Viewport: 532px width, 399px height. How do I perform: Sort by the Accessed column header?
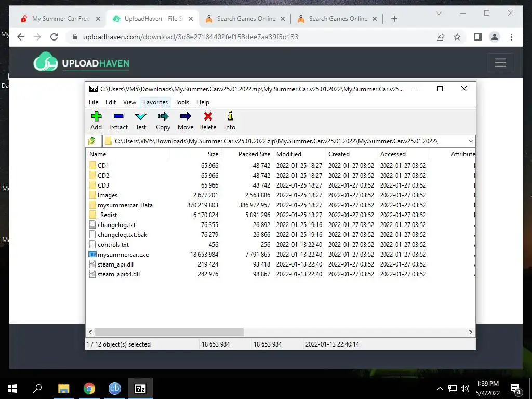click(403, 154)
